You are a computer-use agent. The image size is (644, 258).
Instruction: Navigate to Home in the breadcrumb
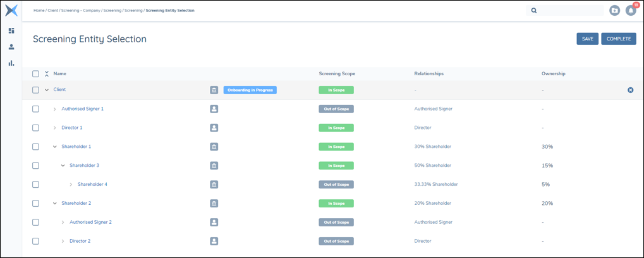click(39, 11)
